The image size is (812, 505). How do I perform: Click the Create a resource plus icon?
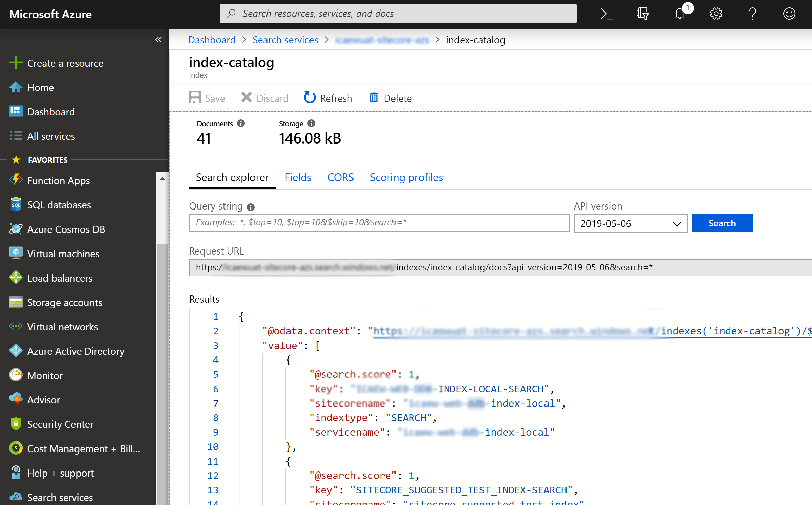click(16, 63)
